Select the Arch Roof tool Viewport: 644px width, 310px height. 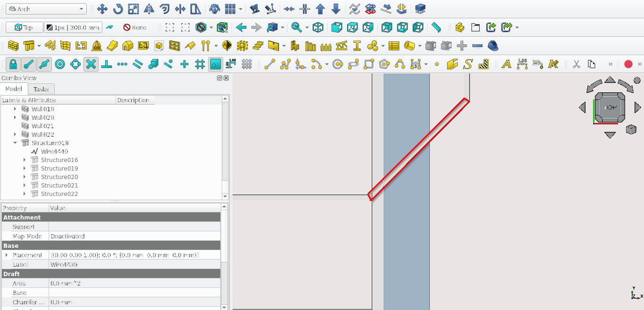[112, 46]
